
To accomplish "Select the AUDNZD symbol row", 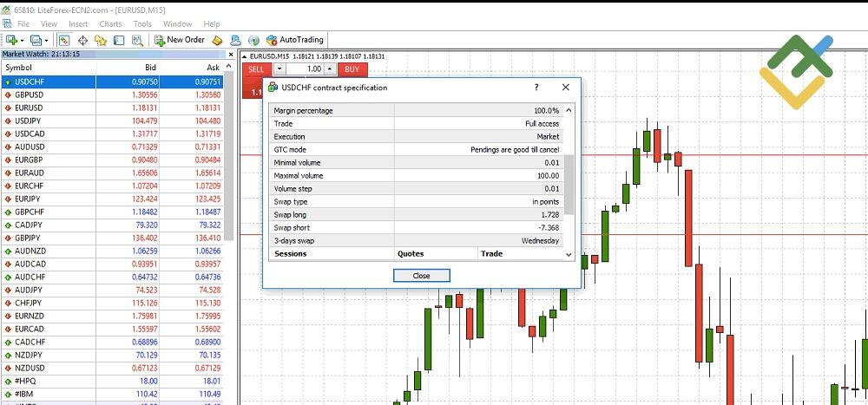I will pyautogui.click(x=112, y=251).
